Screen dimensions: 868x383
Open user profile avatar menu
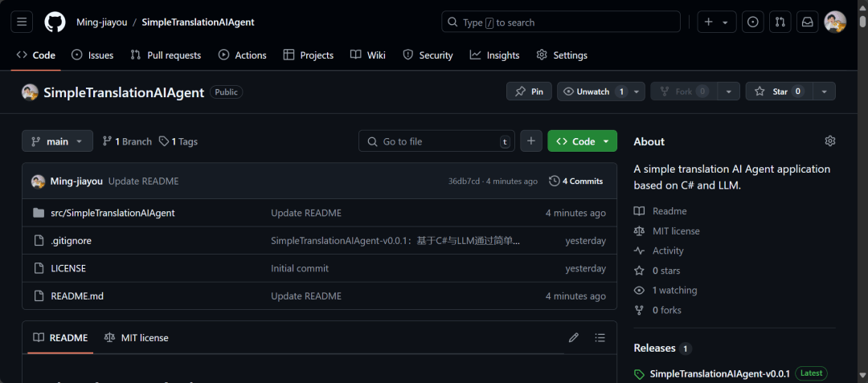pos(835,22)
